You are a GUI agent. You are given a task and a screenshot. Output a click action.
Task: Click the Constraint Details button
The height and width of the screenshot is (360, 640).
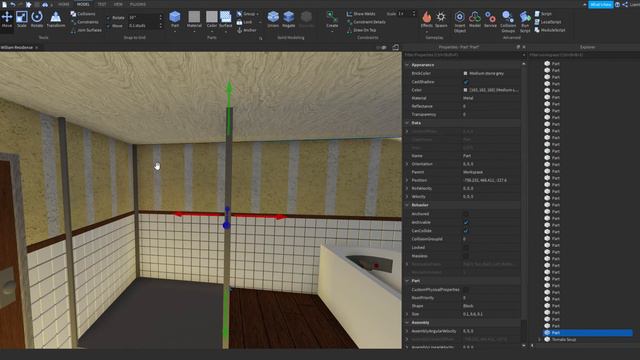(x=366, y=22)
